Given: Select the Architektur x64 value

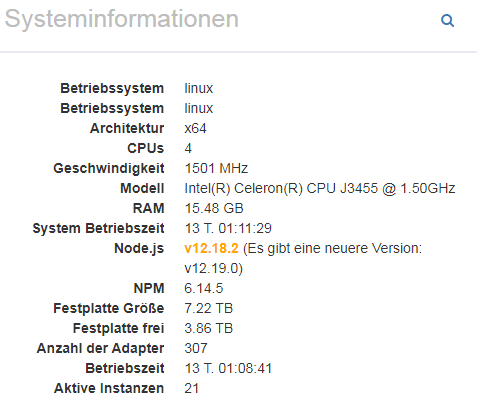Looking at the screenshot, I should tap(195, 128).
